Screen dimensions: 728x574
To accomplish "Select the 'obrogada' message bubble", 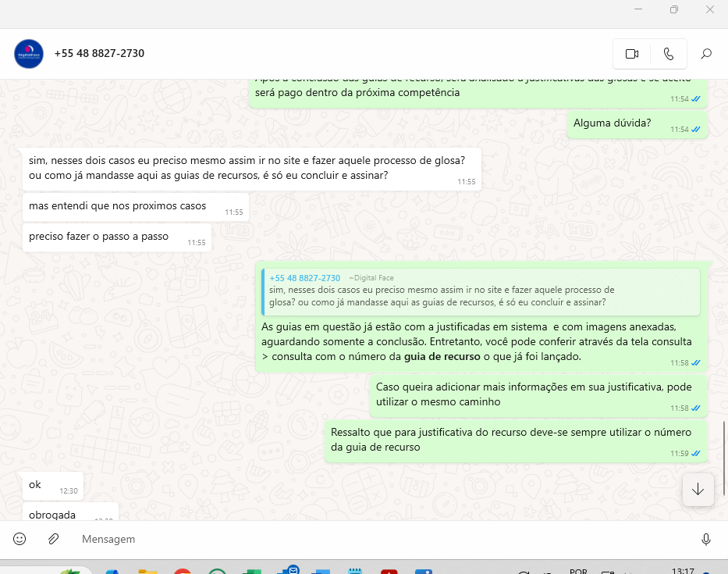I will (x=70, y=512).
